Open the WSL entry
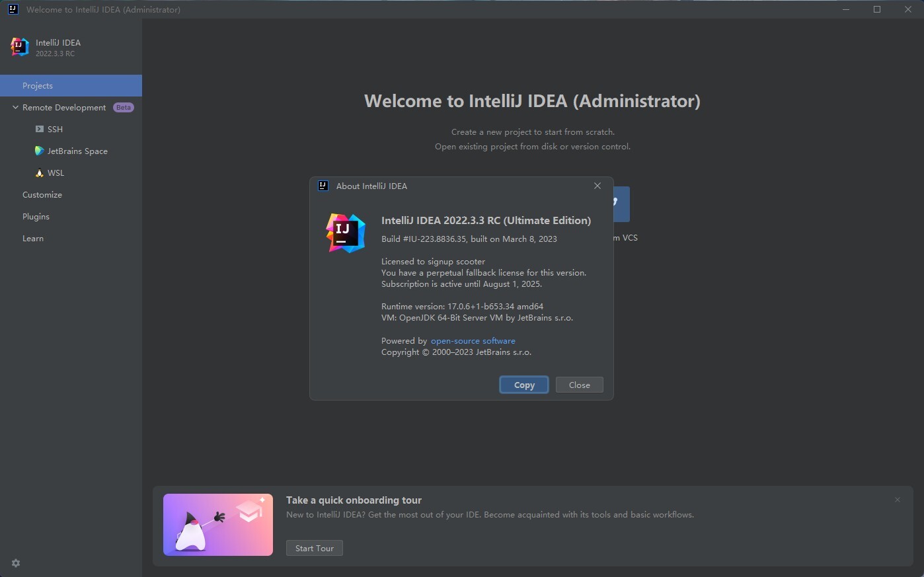This screenshot has height=577, width=924. tap(71, 173)
